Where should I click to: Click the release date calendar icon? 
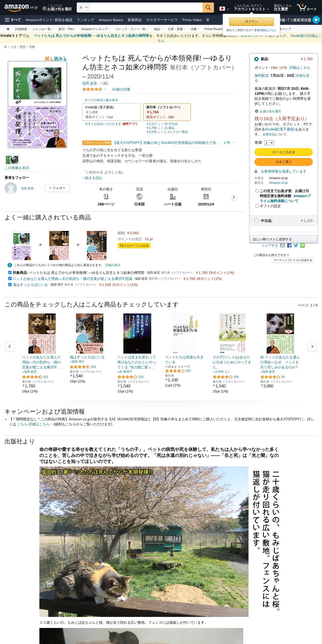coord(206,197)
